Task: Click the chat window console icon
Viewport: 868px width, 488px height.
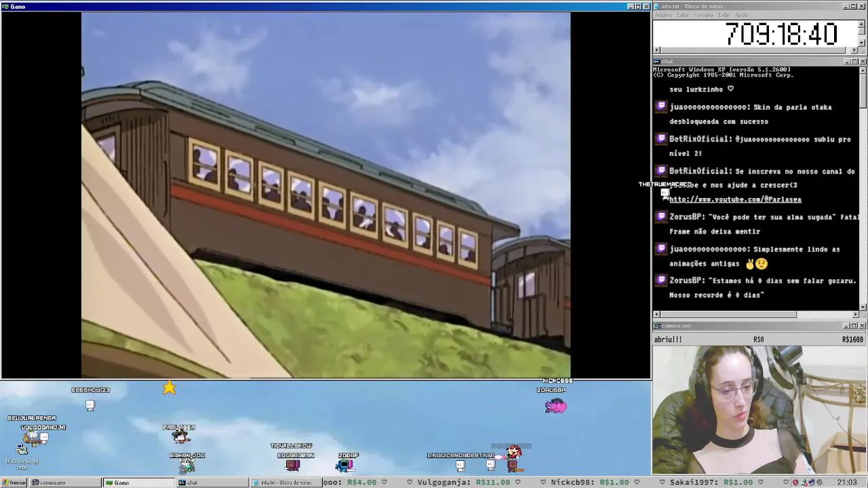Action: point(656,62)
